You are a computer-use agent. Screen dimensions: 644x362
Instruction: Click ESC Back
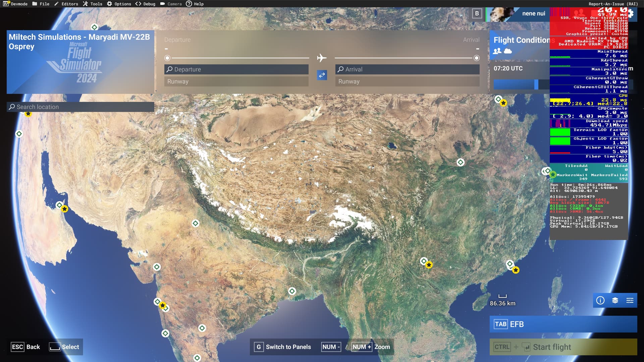click(25, 347)
